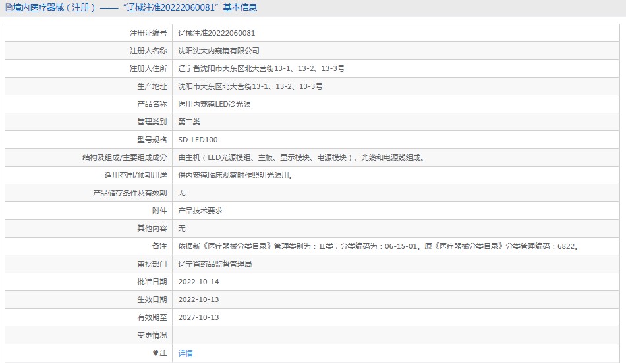Viewport: 626px width, 364px height.
Task: Click the 注册人名称 label
Action: coord(148,51)
